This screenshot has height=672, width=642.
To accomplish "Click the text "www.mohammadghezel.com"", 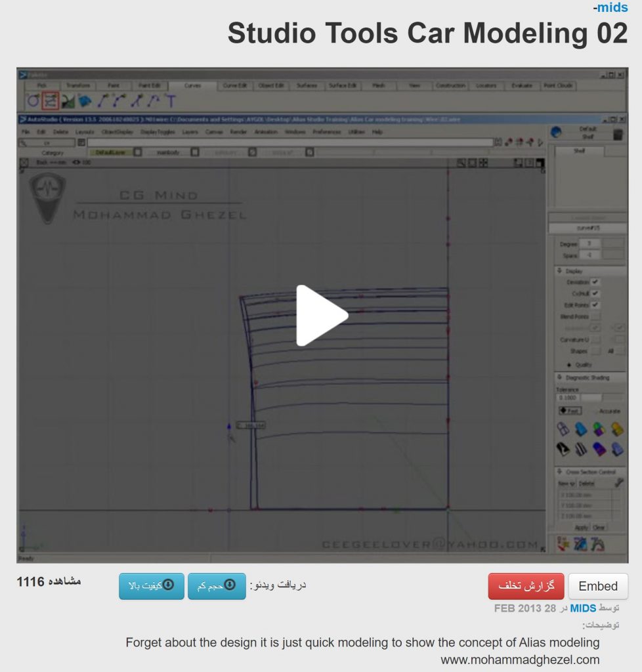I will [x=520, y=660].
